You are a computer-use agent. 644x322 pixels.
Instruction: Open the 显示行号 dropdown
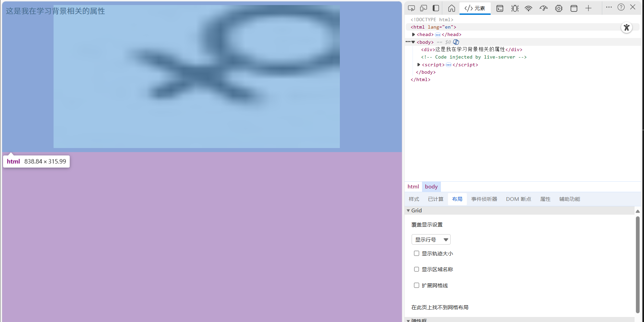tap(431, 240)
